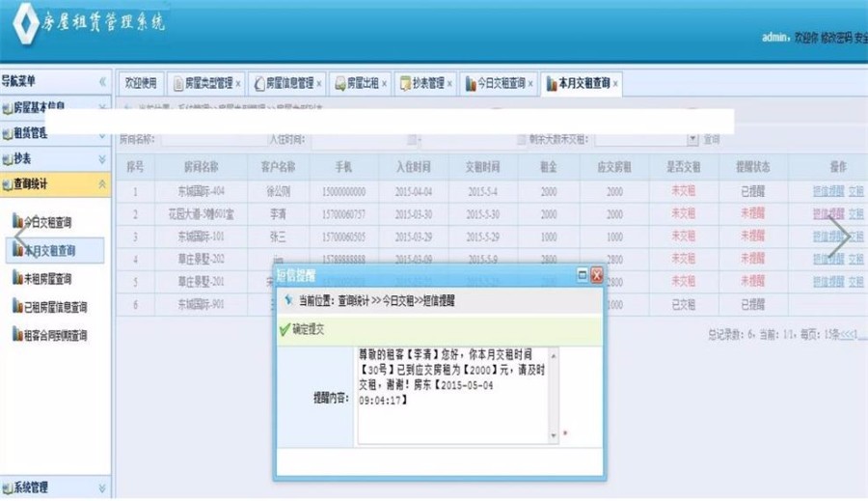Click 交租 link for 草庄别墅-202
868x501 pixels.
[855, 259]
